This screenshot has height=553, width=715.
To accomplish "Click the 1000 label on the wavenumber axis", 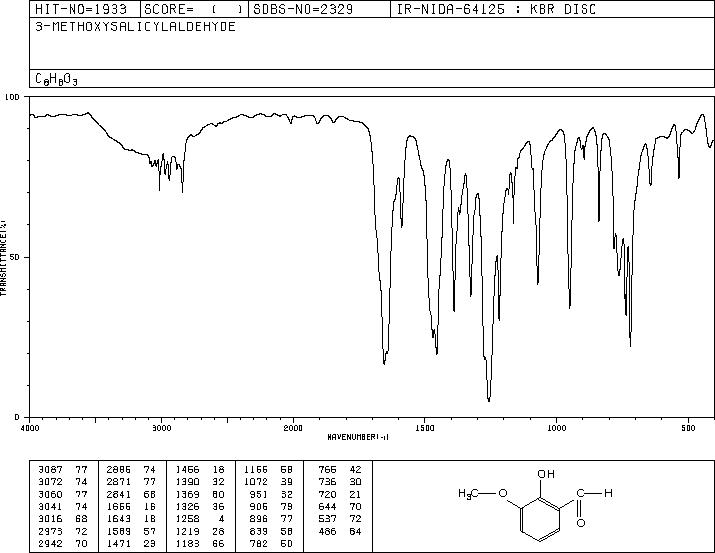I will [556, 428].
